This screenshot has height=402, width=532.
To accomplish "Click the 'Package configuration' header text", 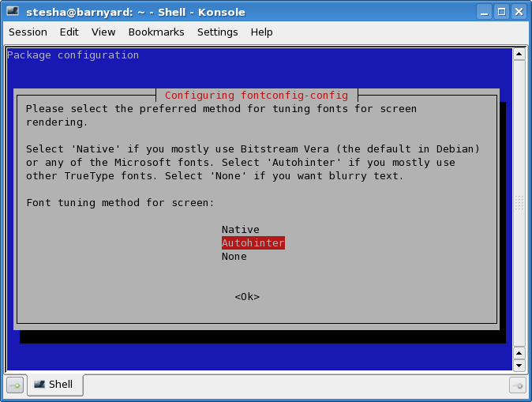I will [73, 55].
